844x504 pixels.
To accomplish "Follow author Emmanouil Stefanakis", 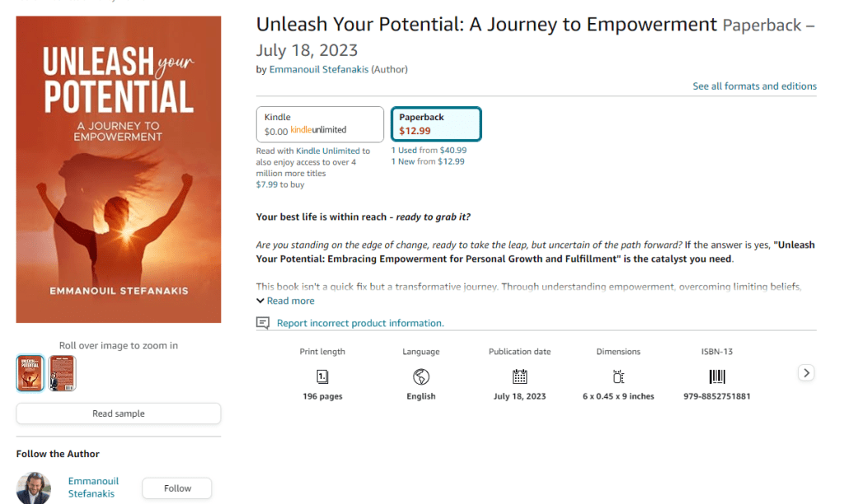I will (x=177, y=488).
